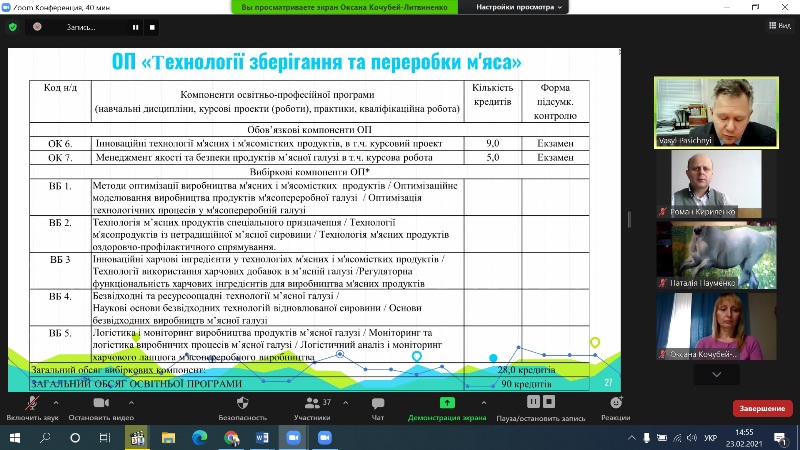Click 90 кредитів total value
Image resolution: width=800 pixels, height=450 pixels.
click(x=526, y=384)
